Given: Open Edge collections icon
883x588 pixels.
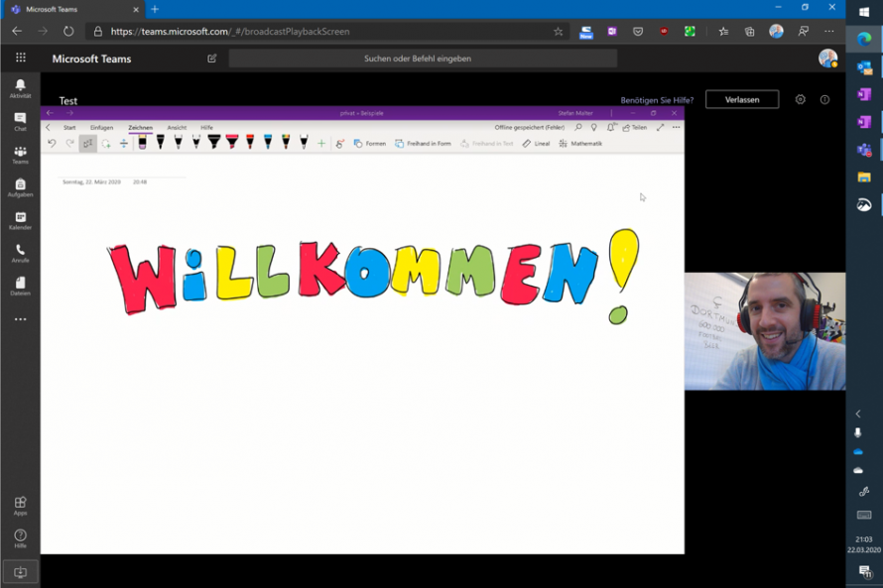Looking at the screenshot, I should click(x=749, y=32).
